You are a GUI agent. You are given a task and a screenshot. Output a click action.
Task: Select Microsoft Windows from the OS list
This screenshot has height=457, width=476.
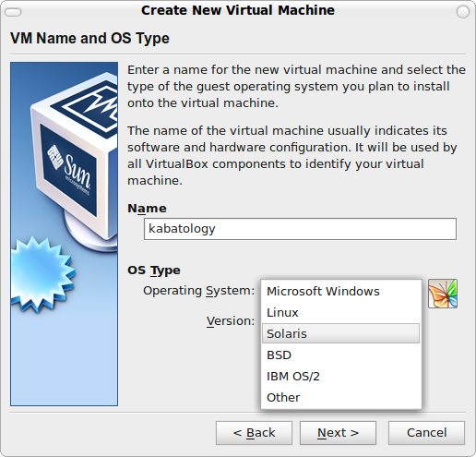(x=340, y=291)
